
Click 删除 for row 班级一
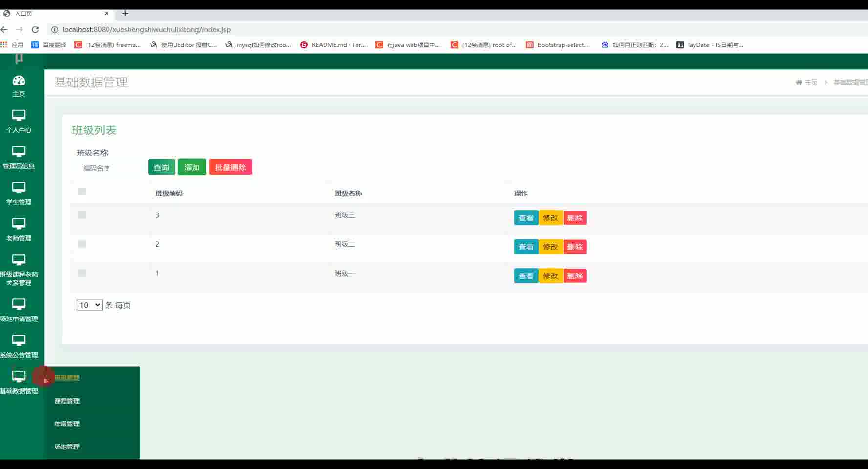575,276
